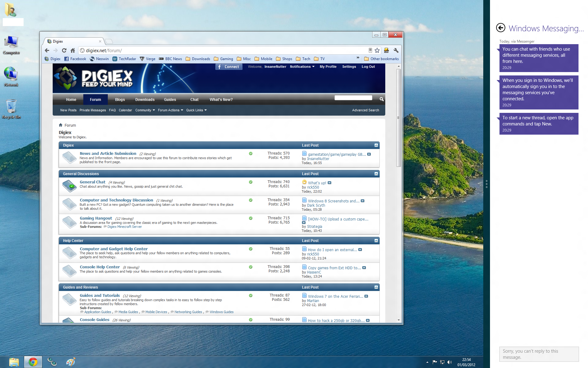Show hidden bookmarks chevron
588x368 pixels.
tap(358, 58)
